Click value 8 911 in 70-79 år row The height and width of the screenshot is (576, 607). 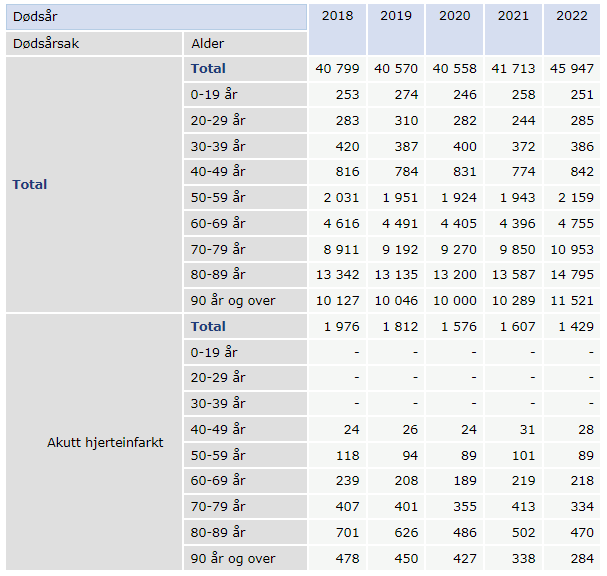(341, 249)
